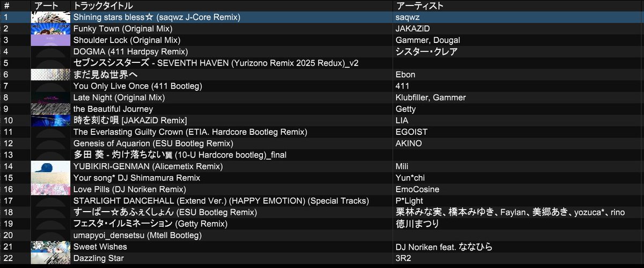Click the Love Pills album art

50,189
